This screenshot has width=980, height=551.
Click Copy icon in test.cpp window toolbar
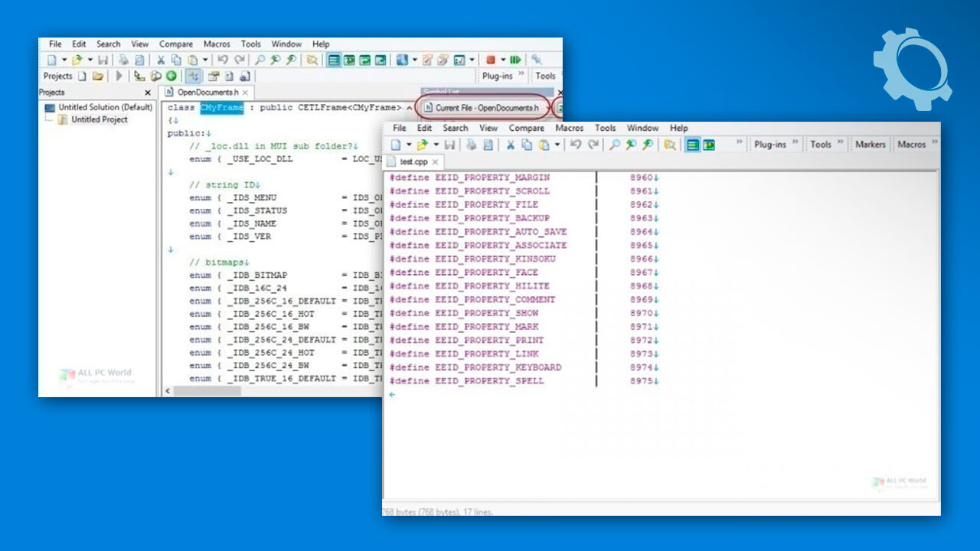527,145
